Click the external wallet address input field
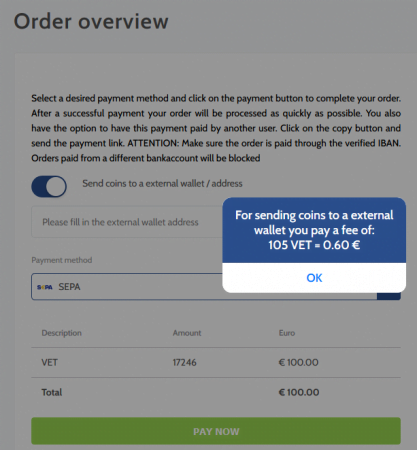417x450 pixels. [127, 222]
